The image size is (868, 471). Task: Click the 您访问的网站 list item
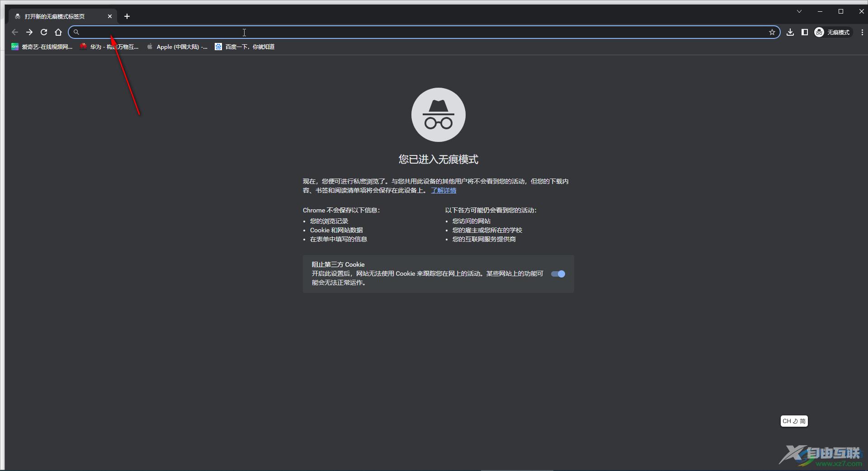[472, 221]
